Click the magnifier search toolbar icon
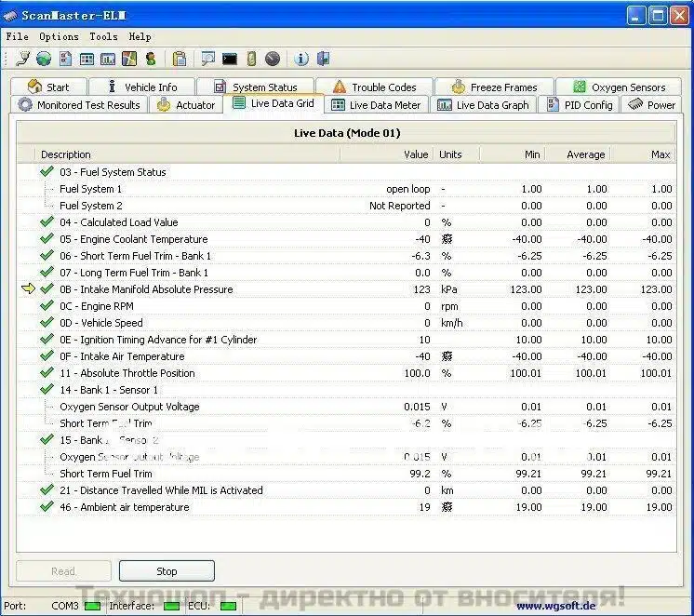Viewport: 694px width, 616px height. [x=207, y=59]
